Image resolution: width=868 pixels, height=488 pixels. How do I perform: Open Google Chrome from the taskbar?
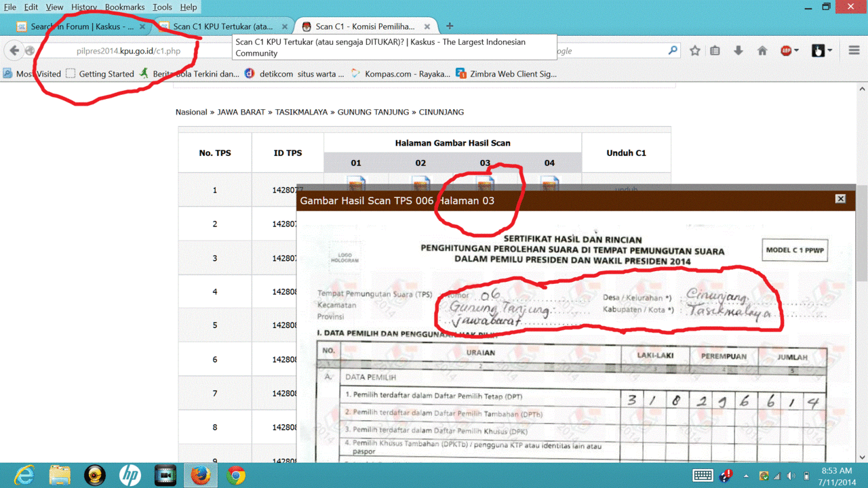tap(236, 475)
